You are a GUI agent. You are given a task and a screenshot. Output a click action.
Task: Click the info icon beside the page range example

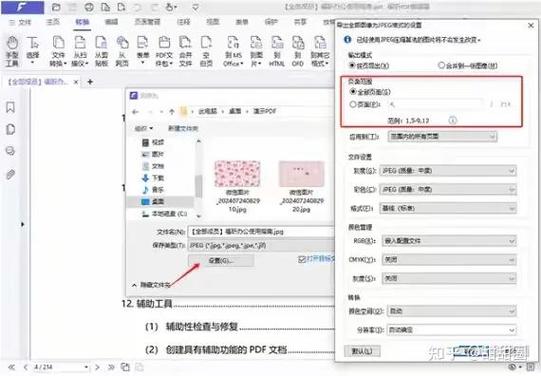coord(452,120)
